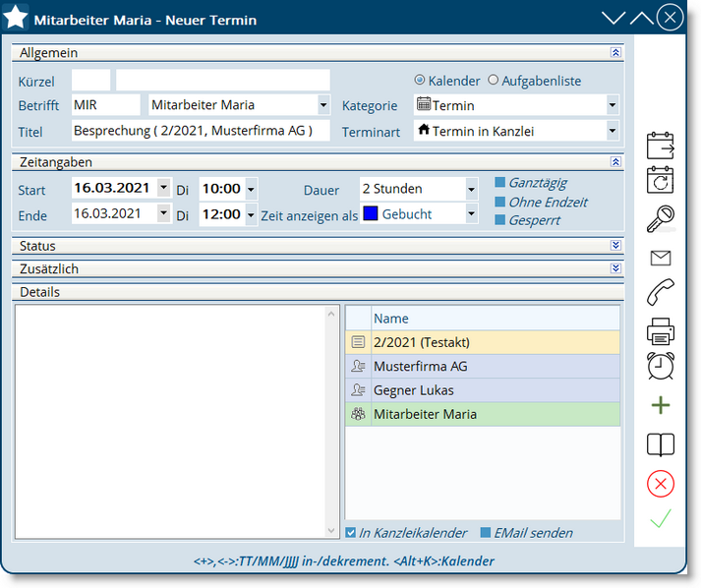Click the file icon beside 2/2021 (Testakt)
The width and height of the screenshot is (701, 588).
point(358,342)
